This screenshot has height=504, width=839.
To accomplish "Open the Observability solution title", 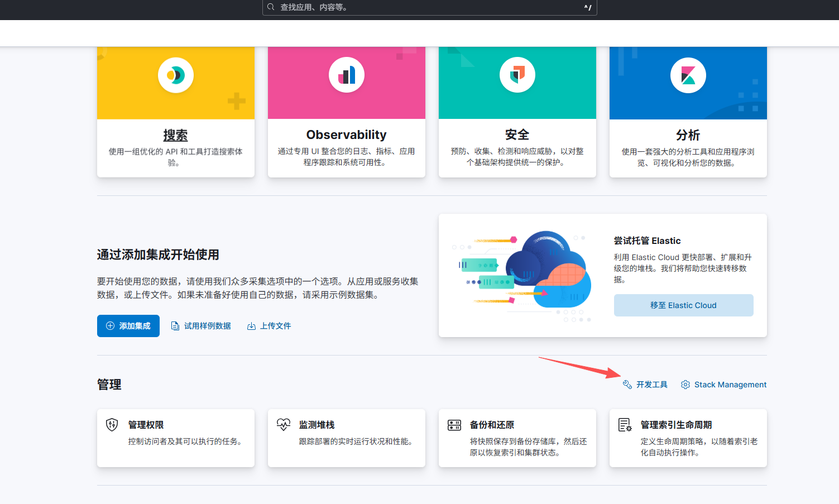I will (x=347, y=135).
